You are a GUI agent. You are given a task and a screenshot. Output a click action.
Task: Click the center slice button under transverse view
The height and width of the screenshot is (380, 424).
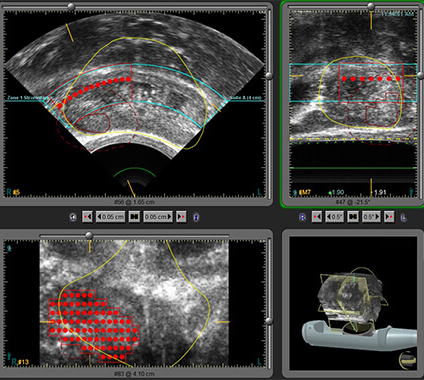pyautogui.click(x=134, y=217)
